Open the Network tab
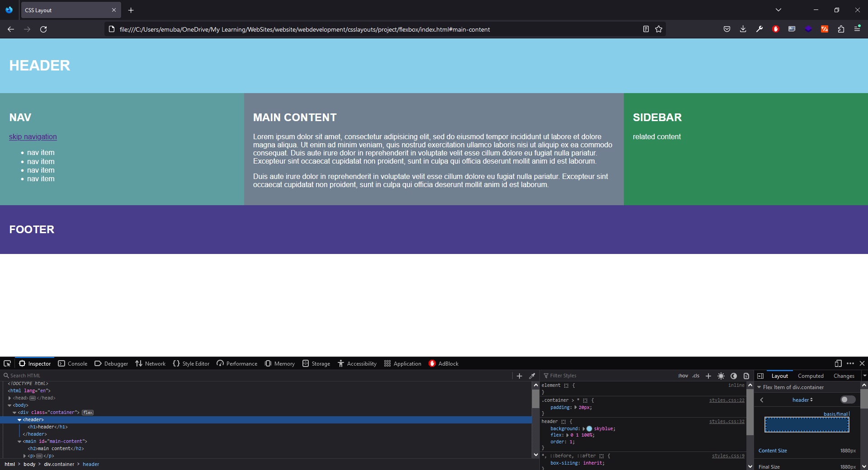 (151, 363)
